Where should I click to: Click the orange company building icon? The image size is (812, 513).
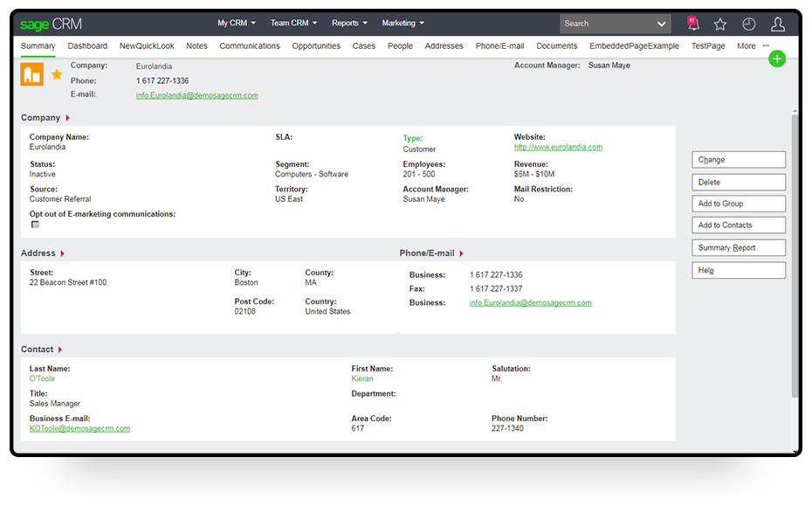pyautogui.click(x=32, y=74)
